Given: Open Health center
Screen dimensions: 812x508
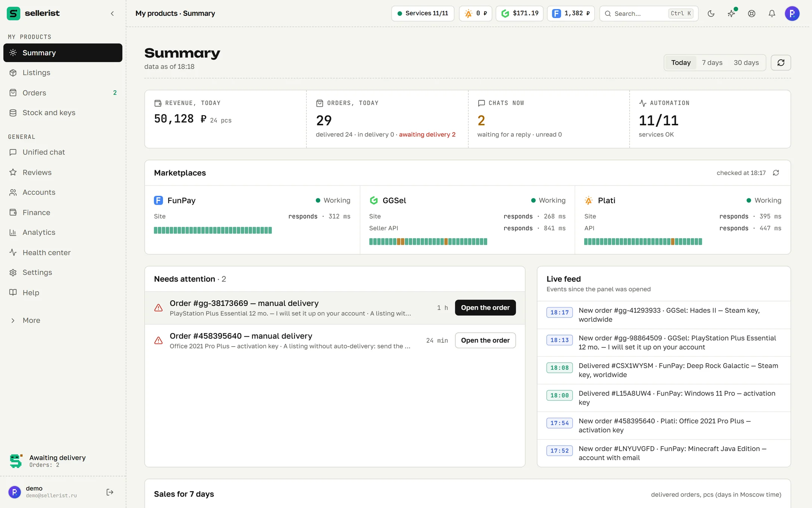Looking at the screenshot, I should tap(63, 252).
